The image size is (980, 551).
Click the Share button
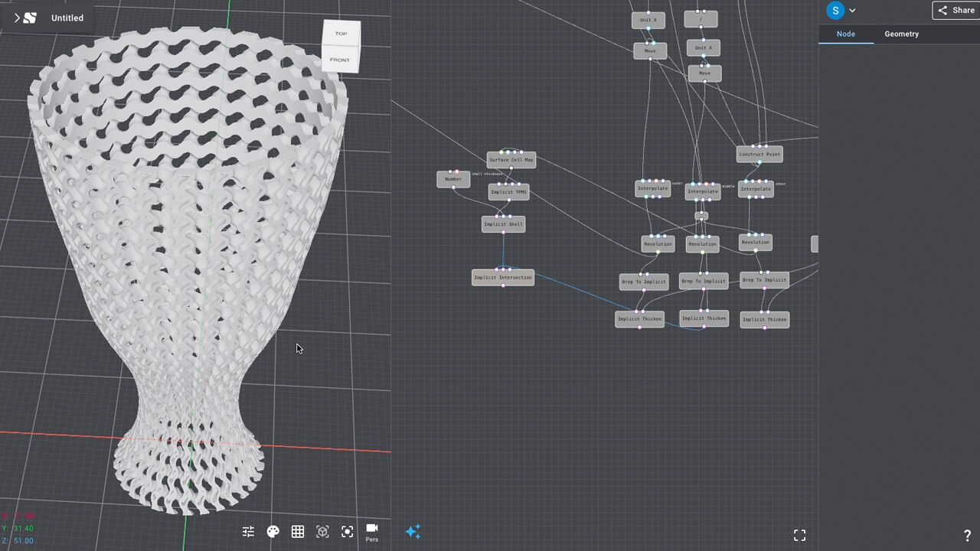955,11
